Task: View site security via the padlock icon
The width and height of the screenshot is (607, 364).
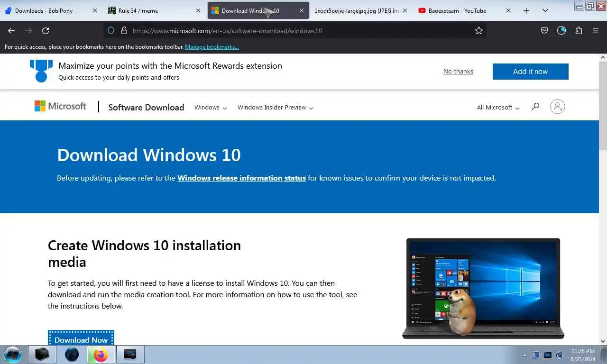Action: (124, 30)
